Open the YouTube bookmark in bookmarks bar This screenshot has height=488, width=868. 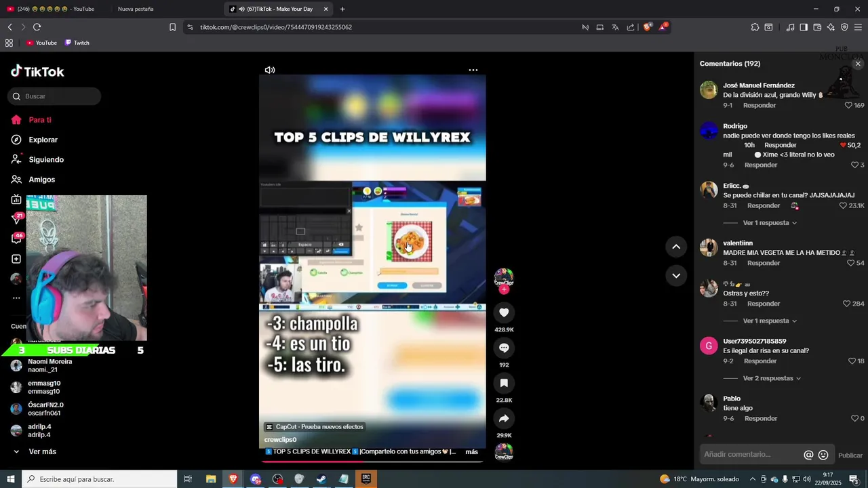tap(41, 43)
